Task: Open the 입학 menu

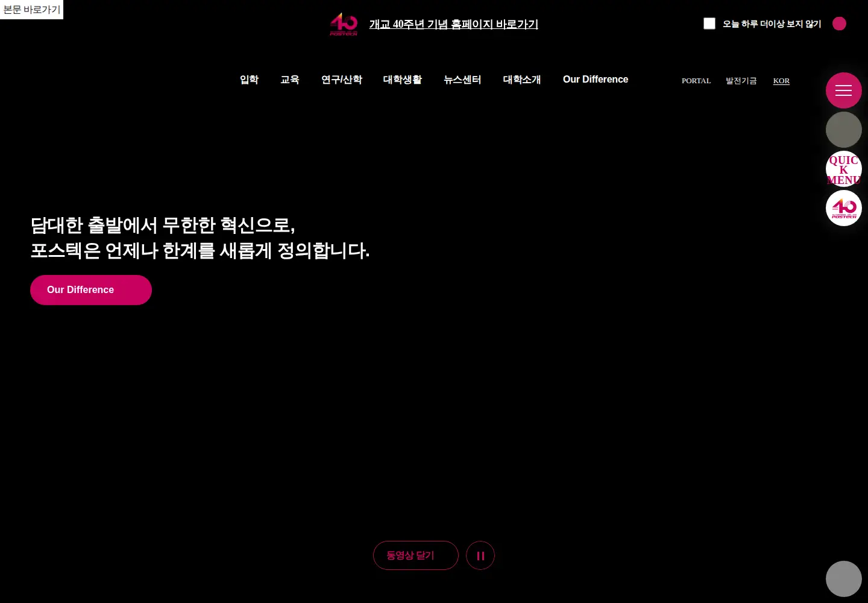Action: click(249, 80)
